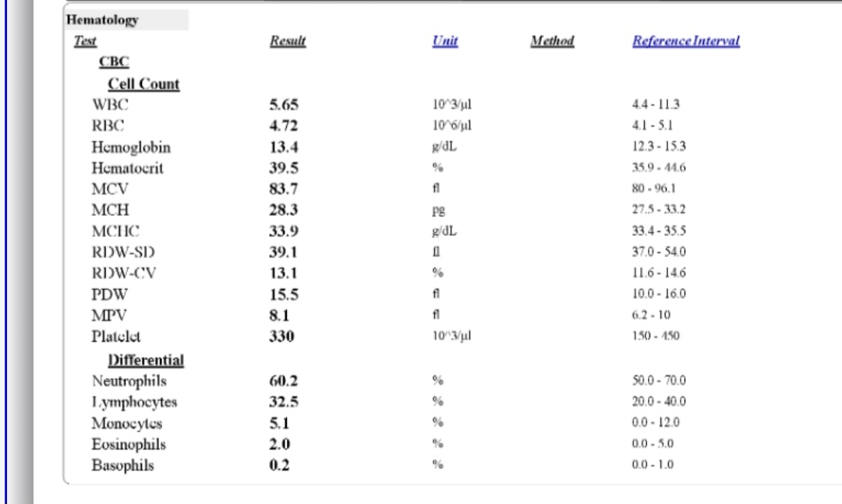Click the Basophils test name
Viewport: 842px width, 504px height.
(x=122, y=466)
